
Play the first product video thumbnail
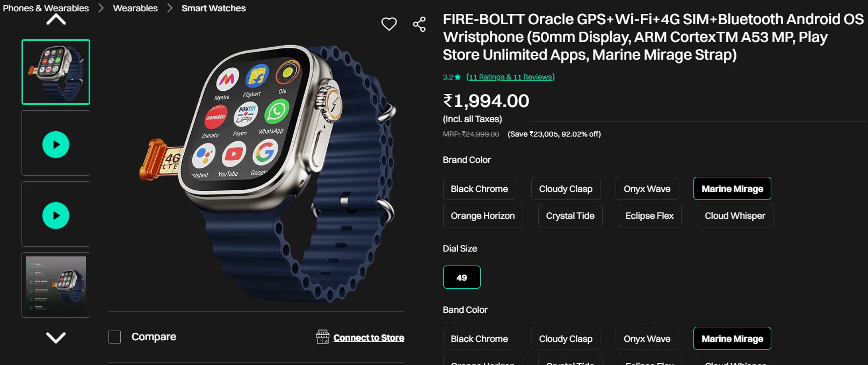[56, 144]
